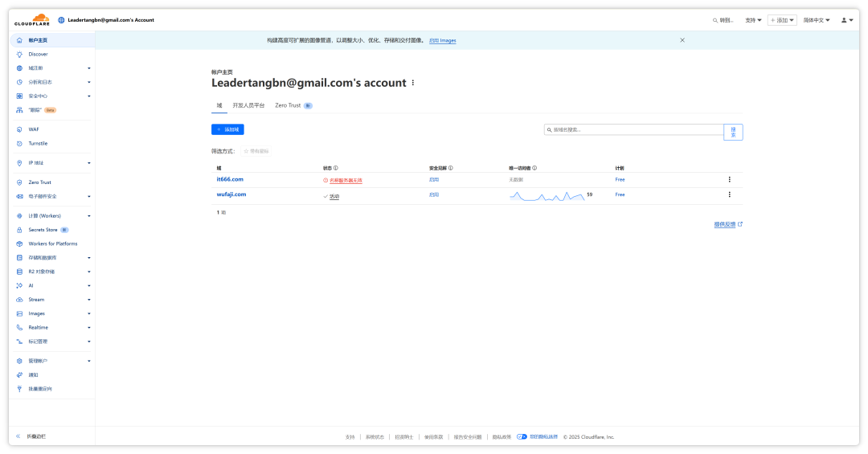
Task: Open Secrets Store with the lock icon
Action: [43, 230]
